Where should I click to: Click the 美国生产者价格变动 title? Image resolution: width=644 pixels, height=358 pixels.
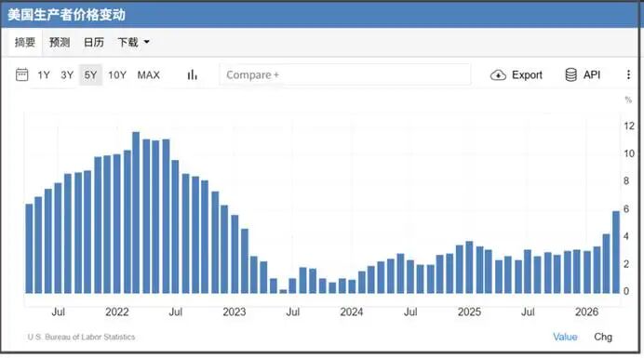tap(66, 15)
